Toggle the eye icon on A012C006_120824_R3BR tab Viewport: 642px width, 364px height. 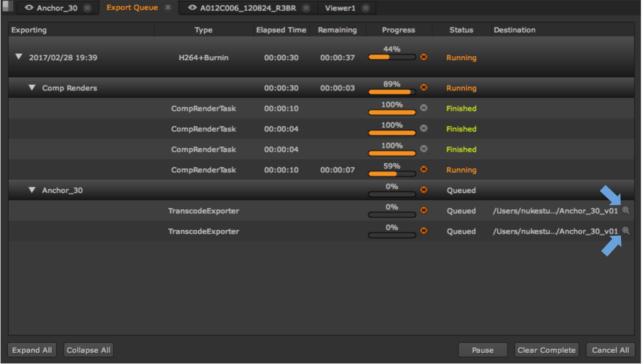192,8
